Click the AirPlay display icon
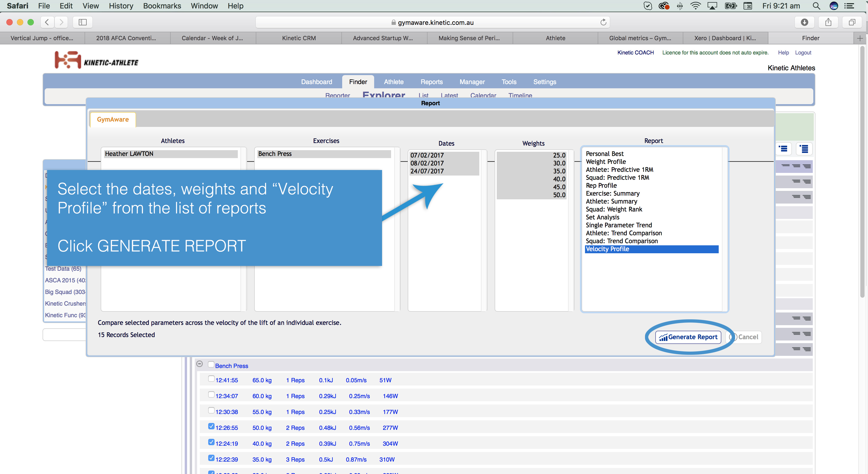Screen dimensions: 868x474 tap(712, 6)
